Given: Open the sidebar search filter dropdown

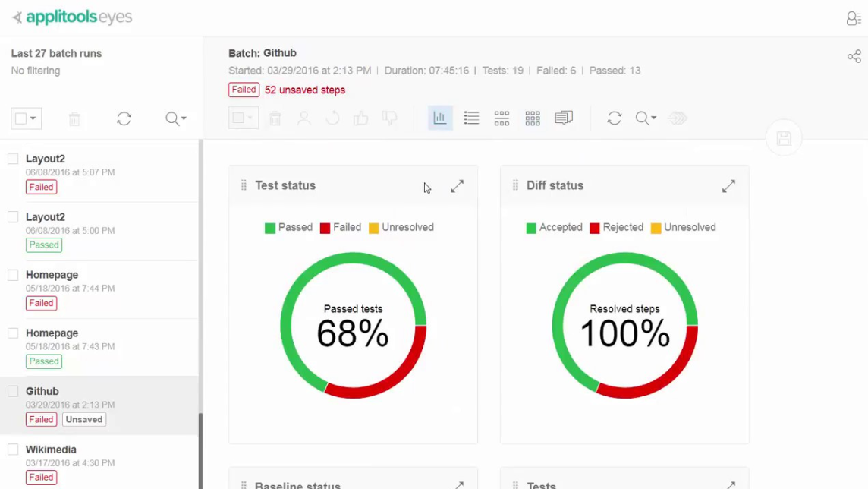Looking at the screenshot, I should (176, 118).
